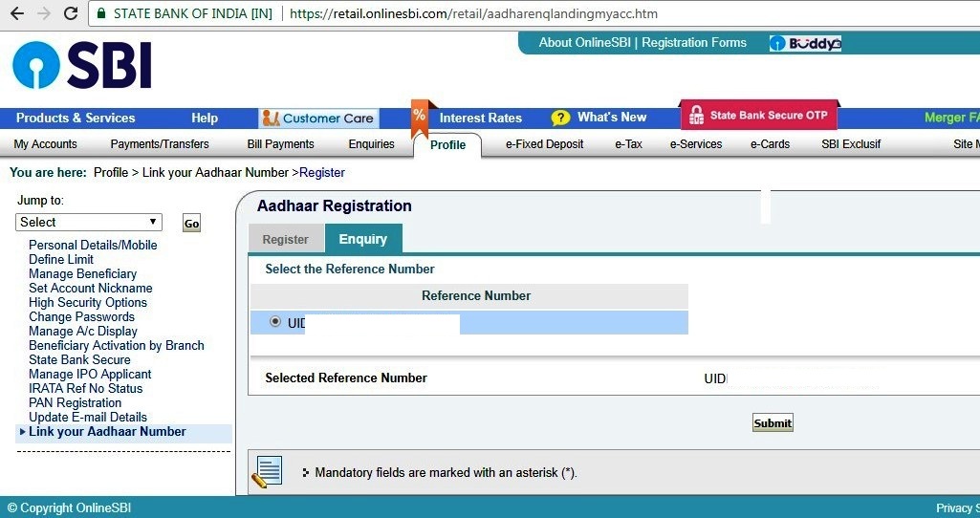The image size is (980, 518).
Task: Open the Enquiry tab
Action: tap(363, 239)
